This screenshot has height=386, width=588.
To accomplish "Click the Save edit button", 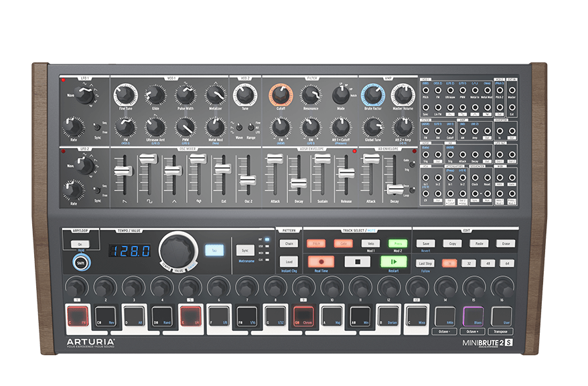I will coord(426,243).
